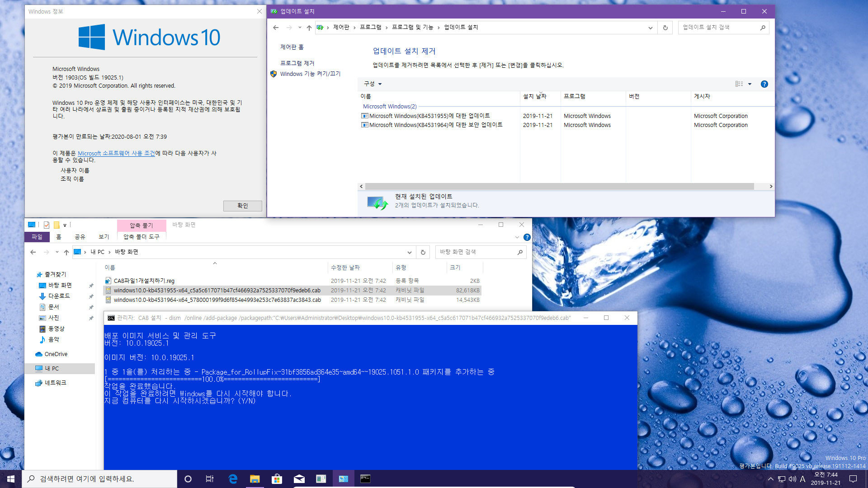Image resolution: width=868 pixels, height=488 pixels.
Task: Open view options dropdown arrow
Action: click(x=750, y=84)
